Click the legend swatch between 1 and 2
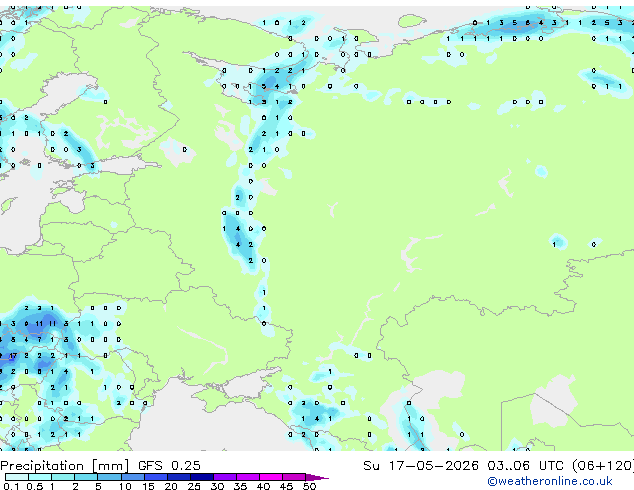This screenshot has height=490, width=634. (x=63, y=477)
